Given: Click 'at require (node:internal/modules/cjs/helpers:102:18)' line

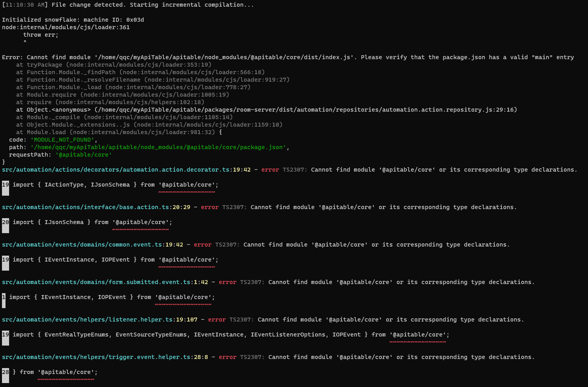Looking at the screenshot, I should coord(110,102).
